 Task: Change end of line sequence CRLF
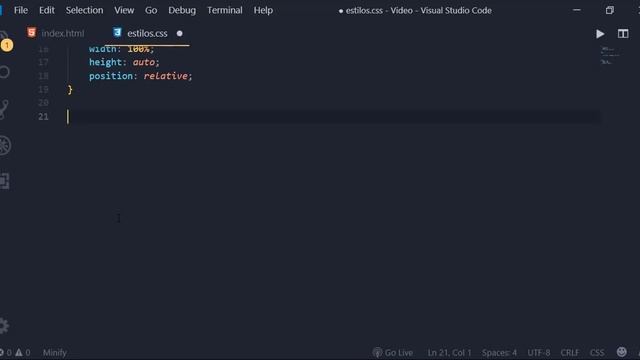(569, 352)
